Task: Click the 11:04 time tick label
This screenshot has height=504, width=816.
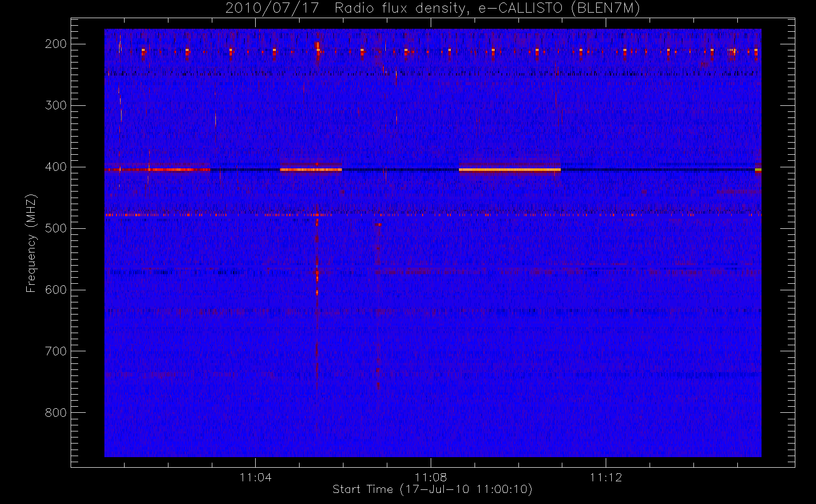Action: (x=256, y=477)
